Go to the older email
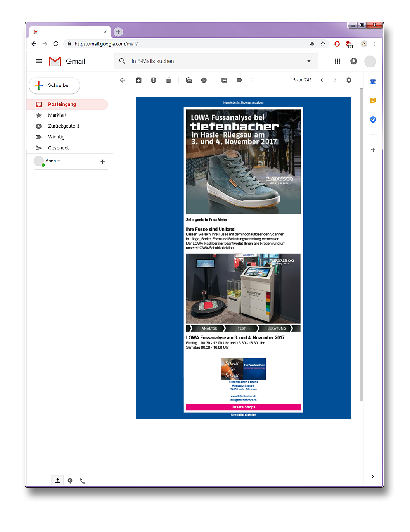The image size is (410, 532). (x=336, y=80)
